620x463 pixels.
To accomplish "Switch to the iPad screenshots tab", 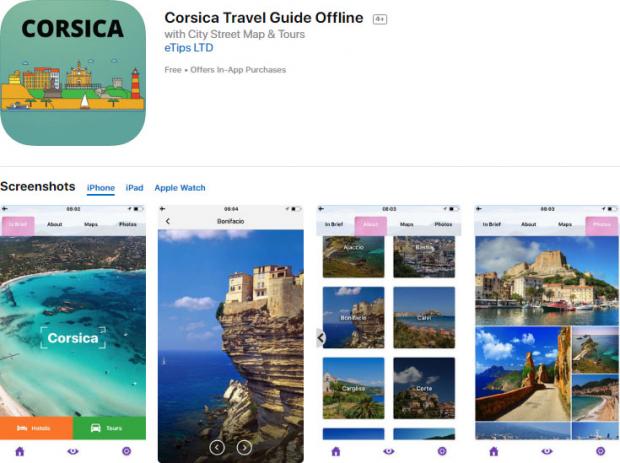I will point(134,188).
